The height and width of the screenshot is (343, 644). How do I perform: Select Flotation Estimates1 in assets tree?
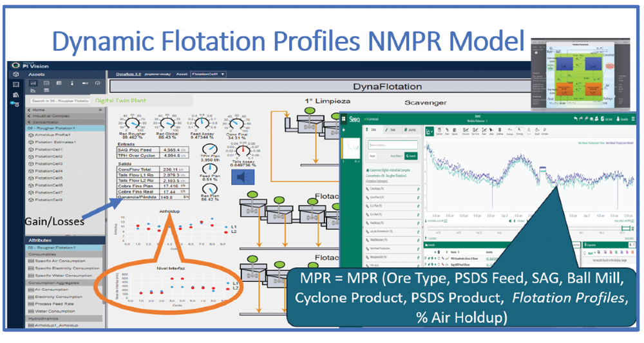55,142
